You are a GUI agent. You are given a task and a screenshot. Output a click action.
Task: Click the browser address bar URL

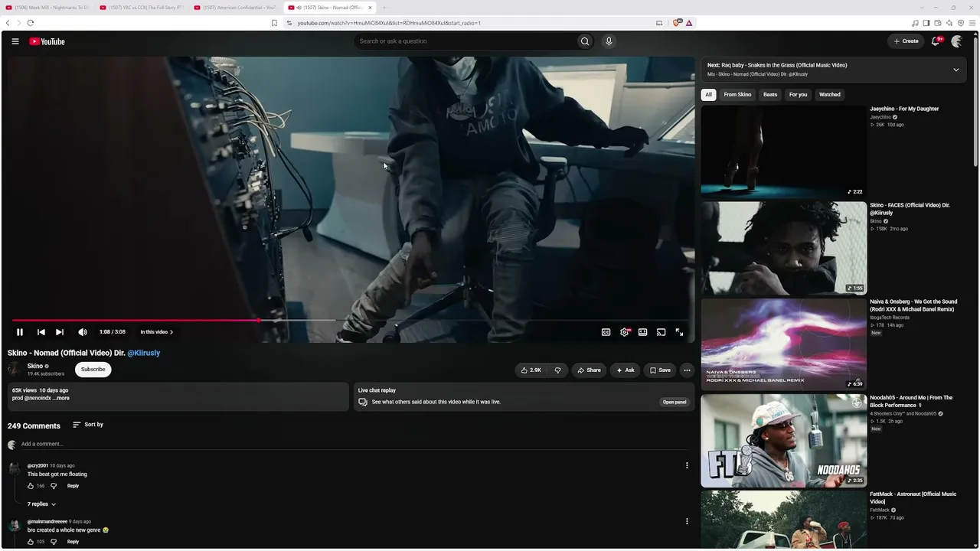pyautogui.click(x=389, y=23)
